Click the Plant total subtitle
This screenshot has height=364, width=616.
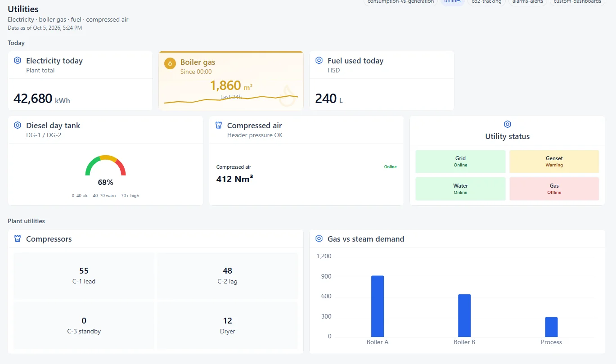40,70
